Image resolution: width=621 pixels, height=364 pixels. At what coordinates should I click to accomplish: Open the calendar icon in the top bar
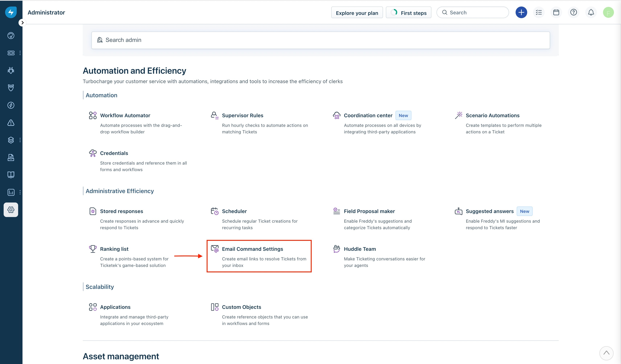pyautogui.click(x=556, y=12)
